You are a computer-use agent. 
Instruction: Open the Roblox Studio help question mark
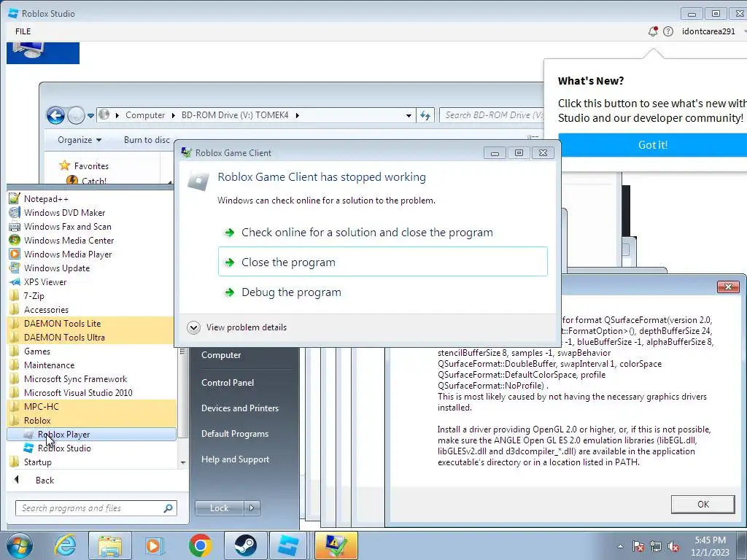[668, 31]
